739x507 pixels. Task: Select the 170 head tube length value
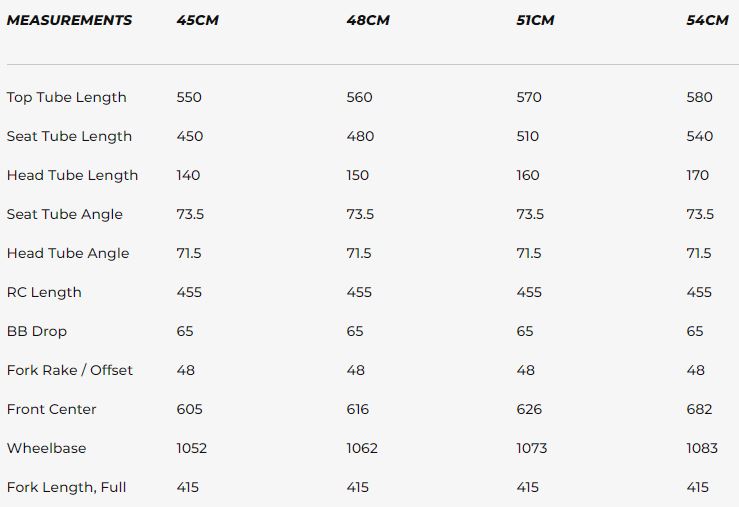[x=698, y=175]
